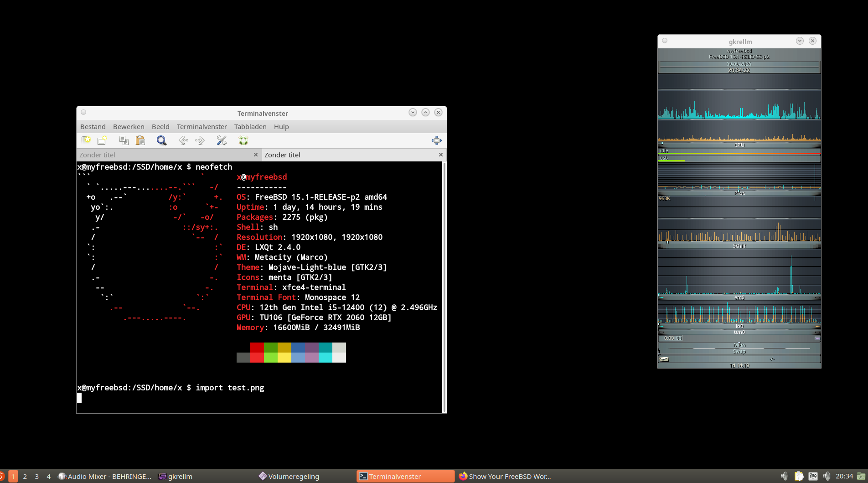Click the bright red neofetch color block
This screenshot has height=483, width=868.
click(257, 358)
